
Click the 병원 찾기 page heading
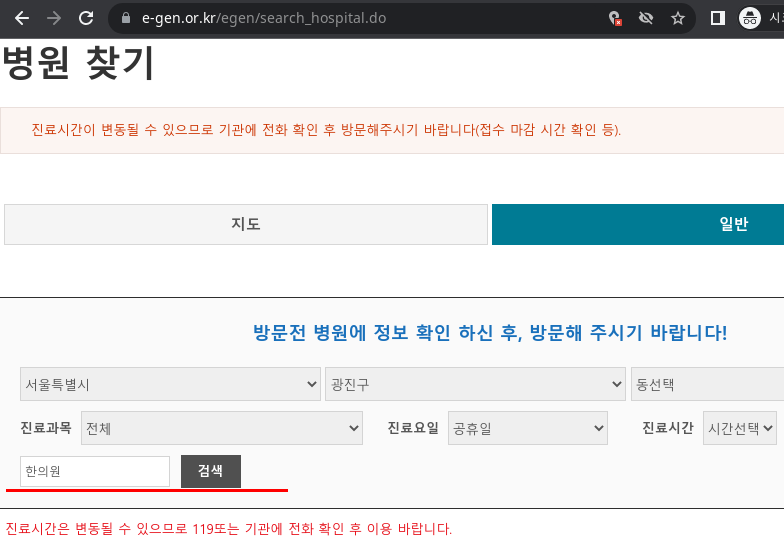click(78, 62)
